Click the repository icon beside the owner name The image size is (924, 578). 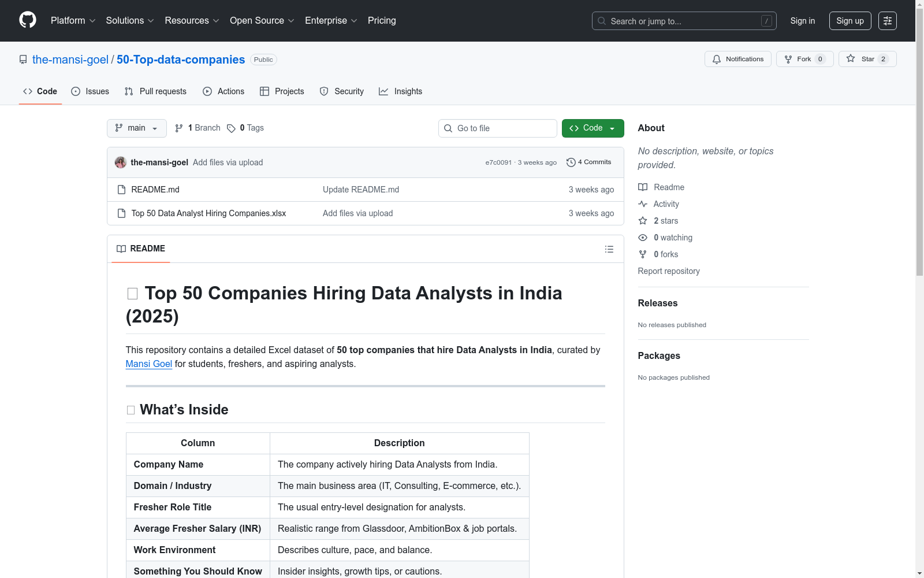[23, 60]
